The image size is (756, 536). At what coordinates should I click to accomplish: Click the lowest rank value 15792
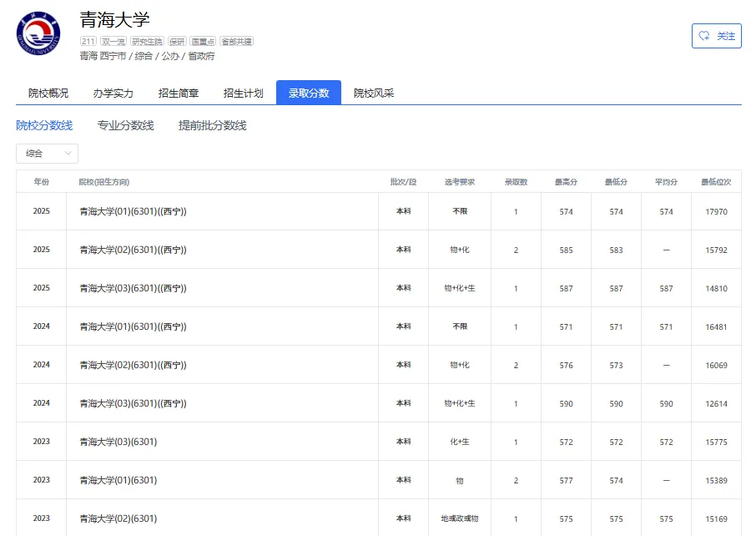tap(717, 250)
